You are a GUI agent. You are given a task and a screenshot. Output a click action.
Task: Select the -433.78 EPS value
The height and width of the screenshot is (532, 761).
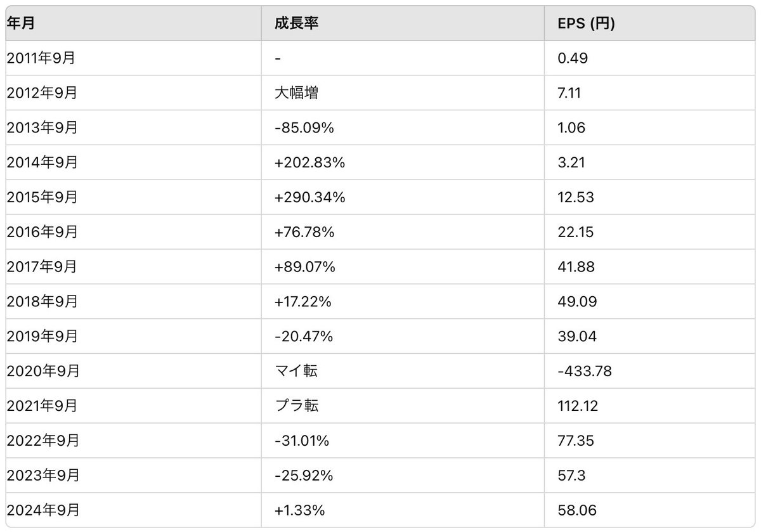(x=584, y=371)
